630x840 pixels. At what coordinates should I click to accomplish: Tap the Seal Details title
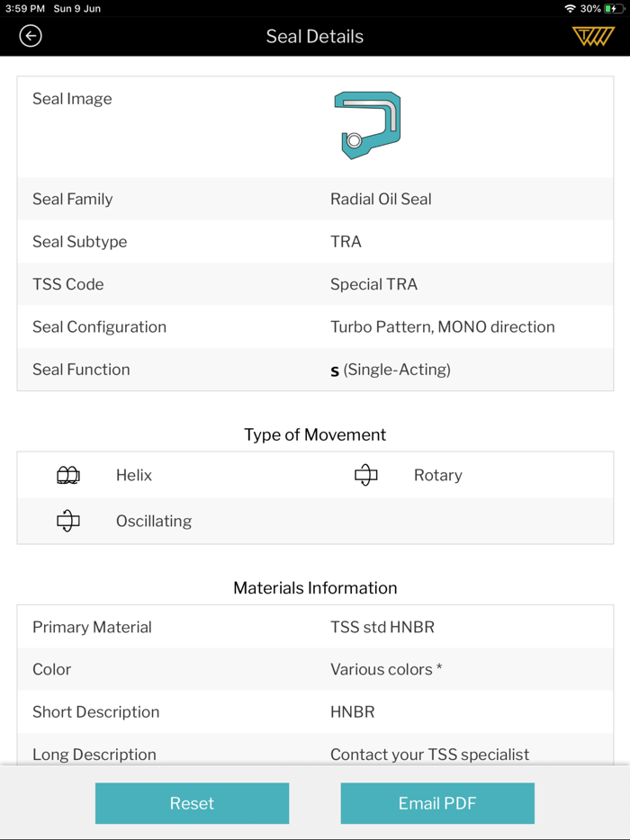(x=315, y=37)
